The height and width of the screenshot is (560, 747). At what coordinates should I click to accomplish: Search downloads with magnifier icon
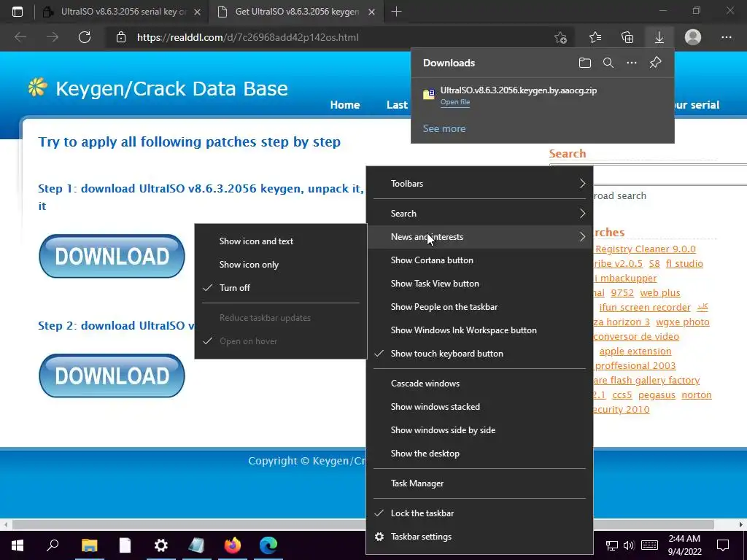[x=608, y=63]
